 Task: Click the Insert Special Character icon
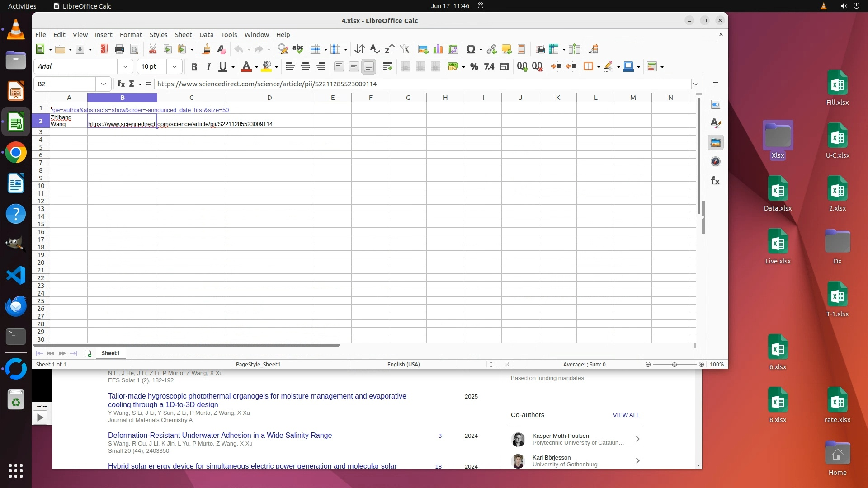471,49
